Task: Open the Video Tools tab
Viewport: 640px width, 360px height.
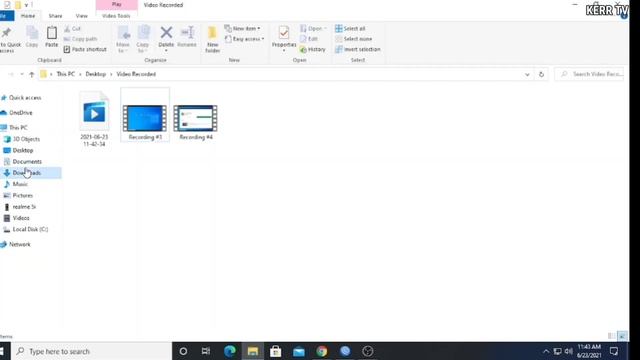Action: (x=116, y=16)
